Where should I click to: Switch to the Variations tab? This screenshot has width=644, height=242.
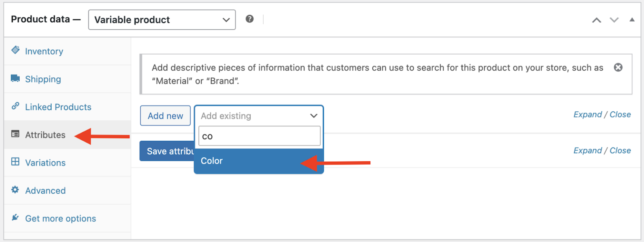point(45,163)
